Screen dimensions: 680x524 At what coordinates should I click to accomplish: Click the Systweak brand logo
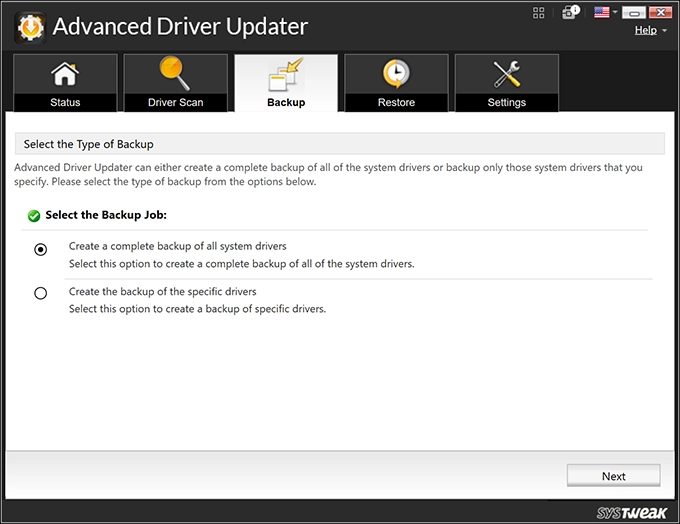coord(631,513)
